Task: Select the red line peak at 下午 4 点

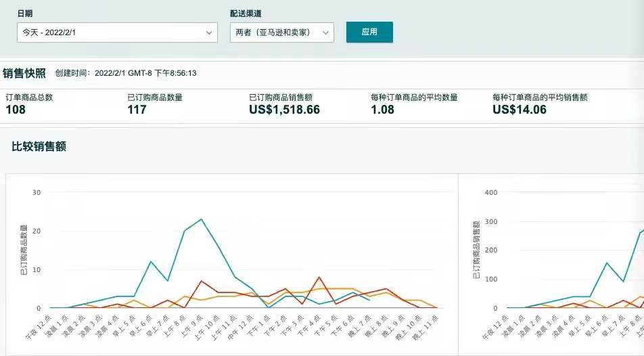Action: [319, 277]
